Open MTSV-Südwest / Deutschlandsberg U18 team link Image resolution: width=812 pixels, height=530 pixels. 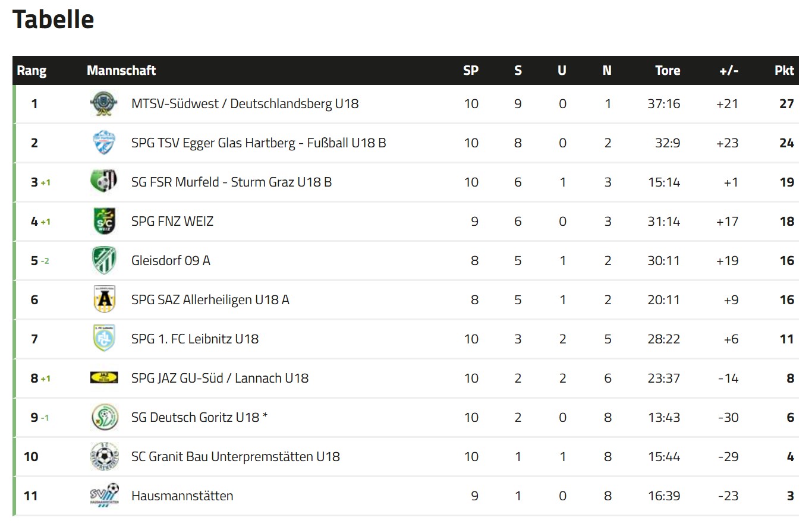[x=245, y=104]
